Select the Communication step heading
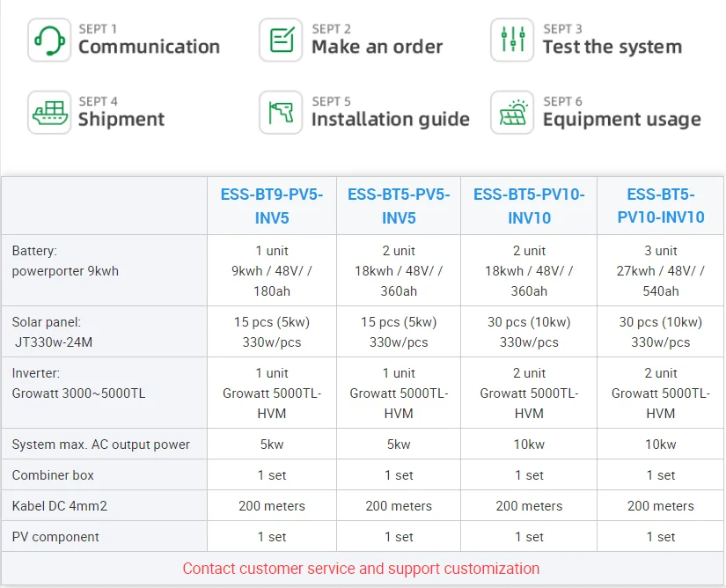Viewport: 726px width, 588px height. [x=149, y=47]
